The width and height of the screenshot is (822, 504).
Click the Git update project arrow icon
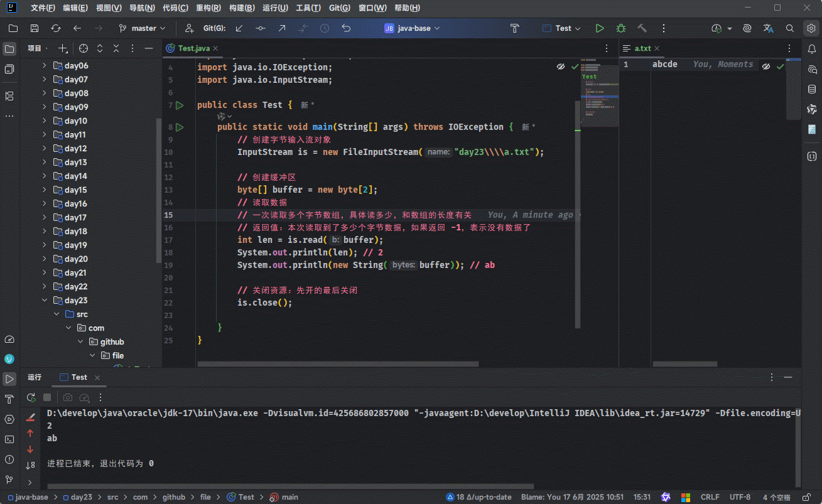[x=239, y=28]
